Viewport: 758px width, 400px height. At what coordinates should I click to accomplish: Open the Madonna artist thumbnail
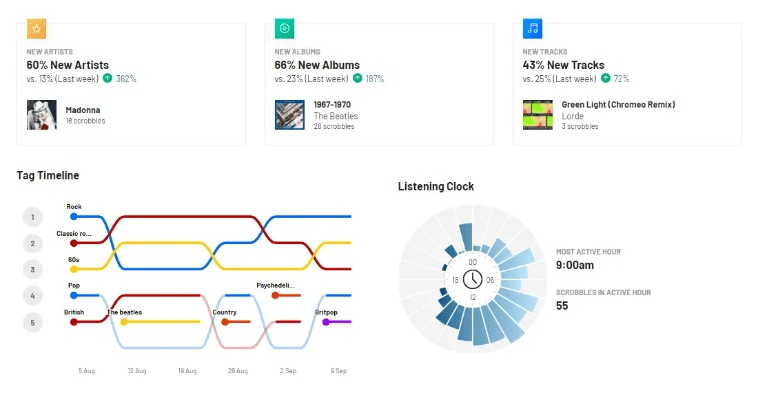(41, 115)
